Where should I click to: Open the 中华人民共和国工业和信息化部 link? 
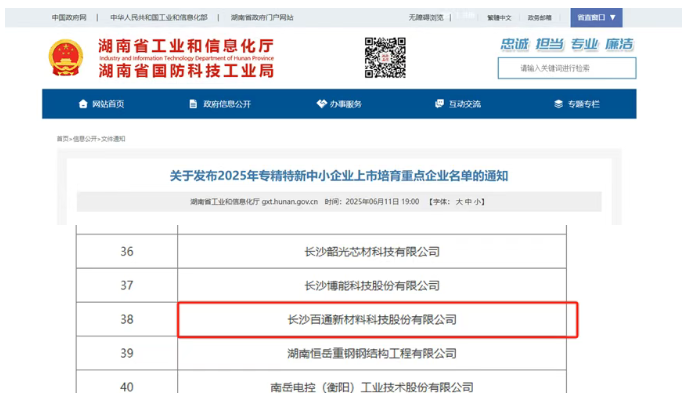tap(159, 18)
